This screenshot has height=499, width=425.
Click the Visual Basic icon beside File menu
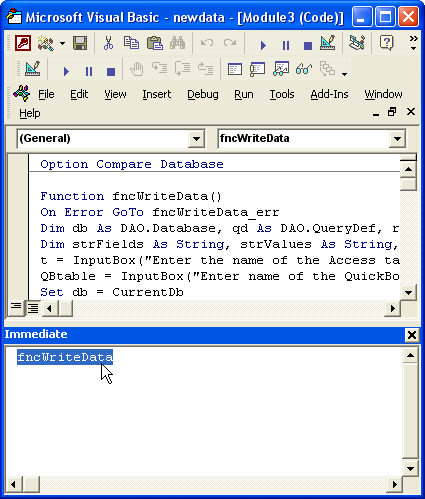22,93
